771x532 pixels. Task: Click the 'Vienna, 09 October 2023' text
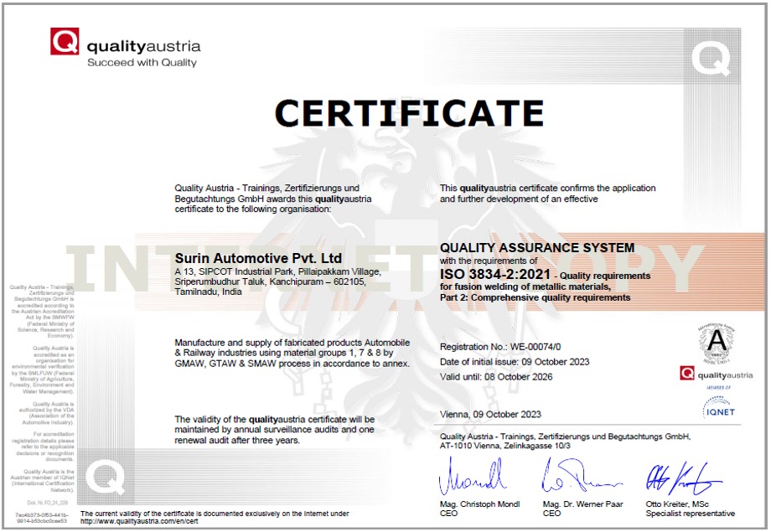tap(490, 415)
